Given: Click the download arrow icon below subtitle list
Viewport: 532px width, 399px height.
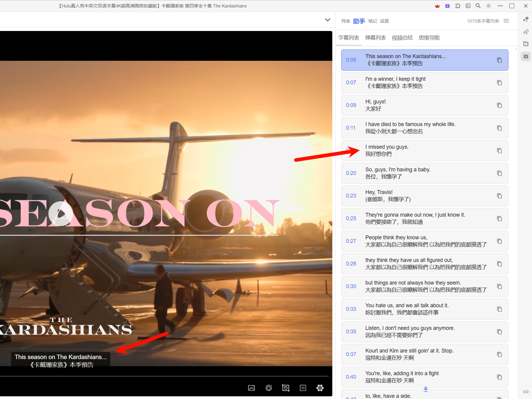Looking at the screenshot, I should 426,389.
